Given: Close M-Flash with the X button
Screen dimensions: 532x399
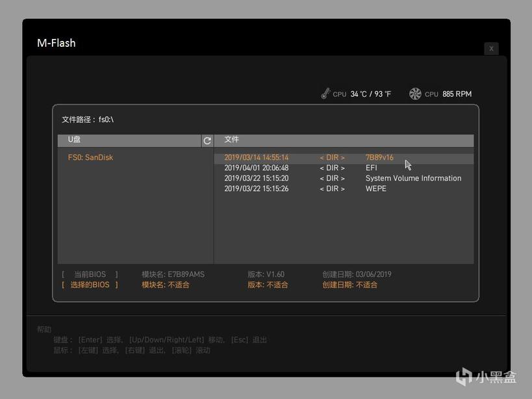Looking at the screenshot, I should (x=491, y=49).
